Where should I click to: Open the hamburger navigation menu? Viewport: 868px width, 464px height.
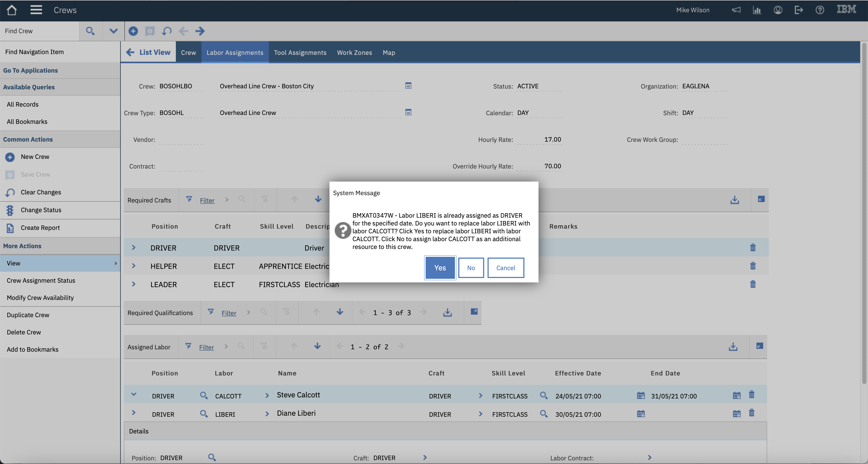(36, 10)
